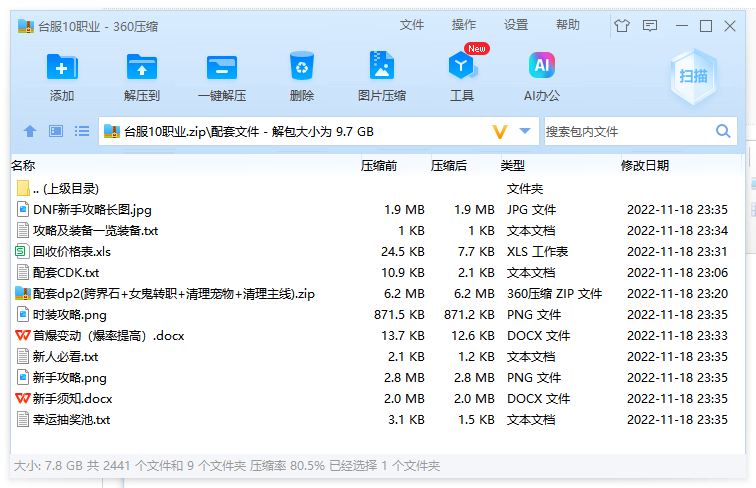Switch to icon view mode
756x488 pixels.
coord(56,131)
